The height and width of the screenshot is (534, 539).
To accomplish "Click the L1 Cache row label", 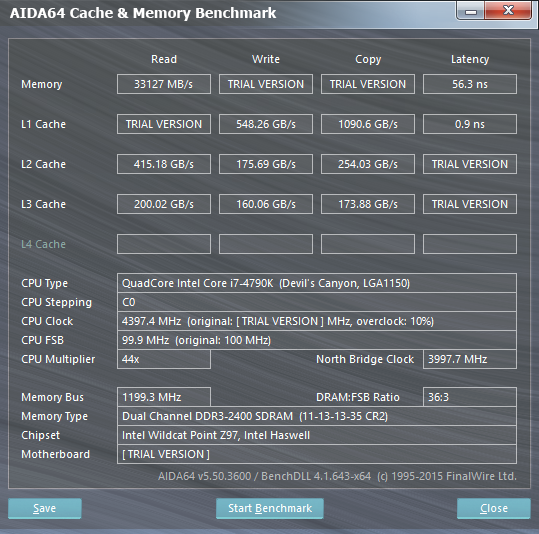I will pos(43,124).
